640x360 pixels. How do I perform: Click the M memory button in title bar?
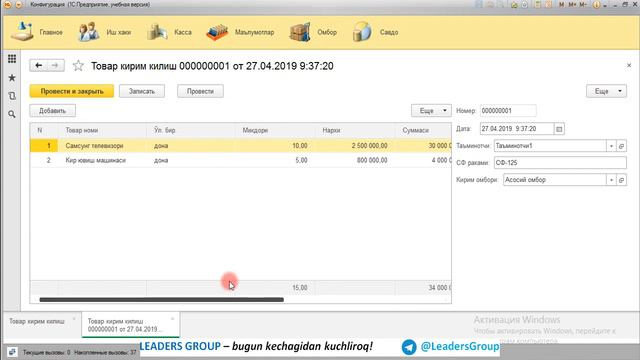click(562, 4)
